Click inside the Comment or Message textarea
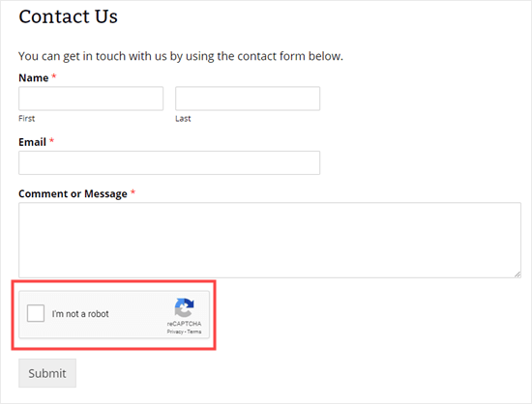Screen dimensions: 532x404 tap(270, 241)
